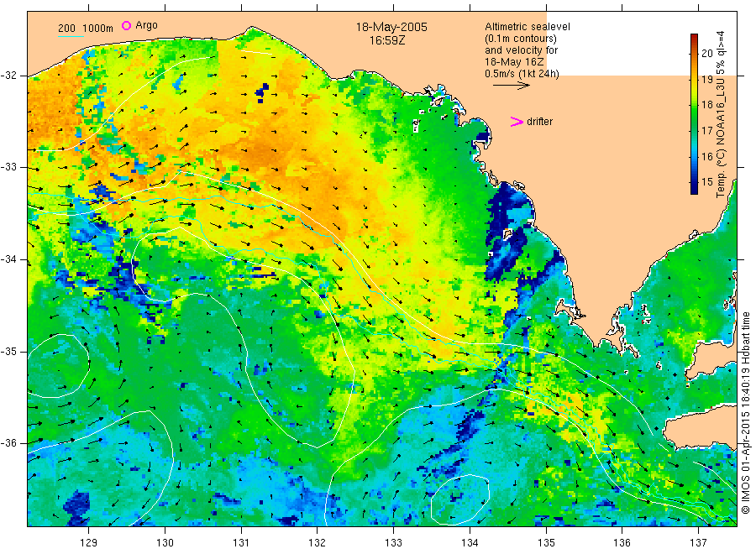Click the color bar label '16'
The height and width of the screenshot is (554, 756).
point(706,157)
